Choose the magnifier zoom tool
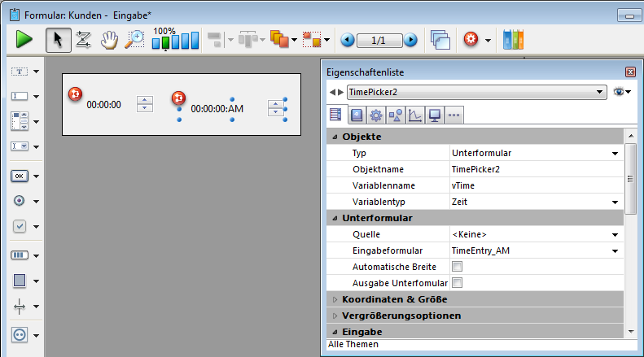 coord(134,39)
